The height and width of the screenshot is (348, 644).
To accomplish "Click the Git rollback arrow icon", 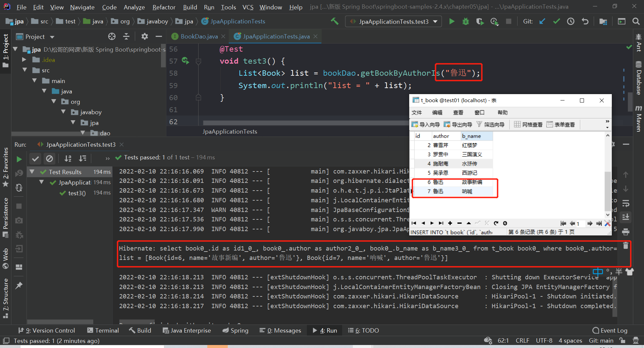I will tap(585, 21).
